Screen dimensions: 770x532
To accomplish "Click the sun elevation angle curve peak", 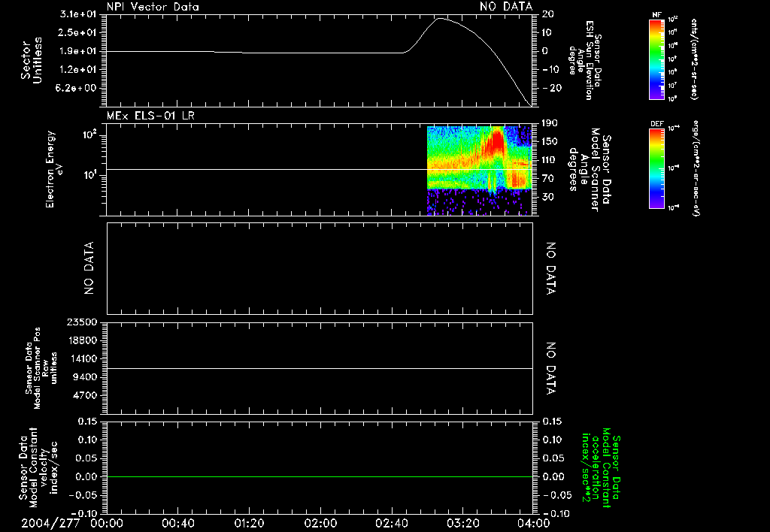I will click(439, 19).
